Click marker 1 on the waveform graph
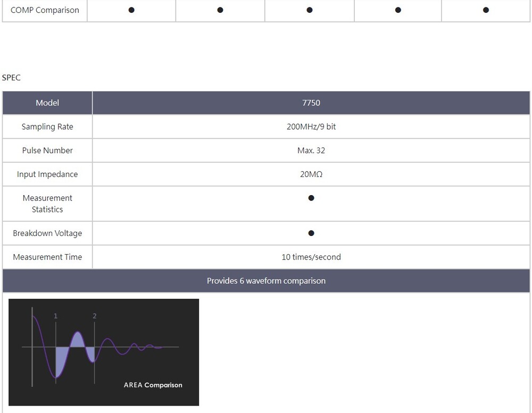Screen dimensions: 532x413 click(x=55, y=316)
